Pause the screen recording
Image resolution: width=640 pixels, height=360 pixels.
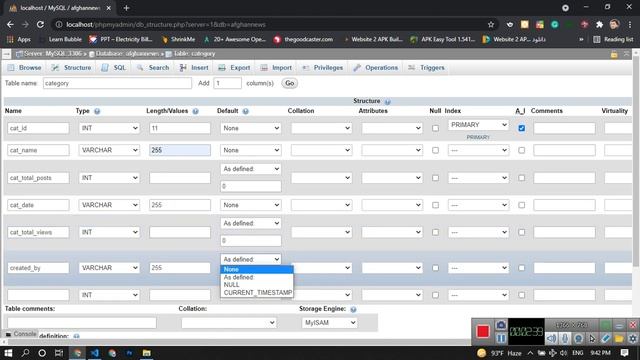click(501, 338)
